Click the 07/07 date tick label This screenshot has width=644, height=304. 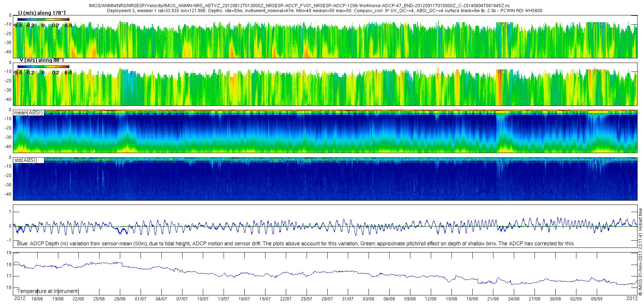coord(182,299)
